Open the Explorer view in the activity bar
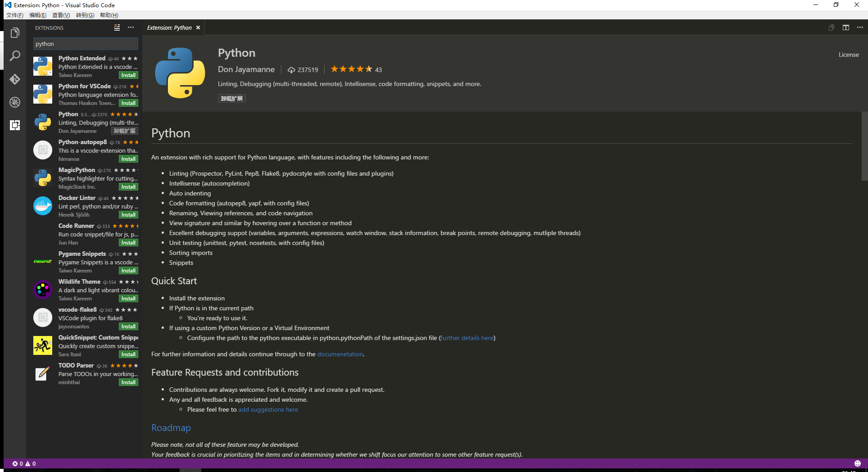The height and width of the screenshot is (472, 868). tap(15, 32)
